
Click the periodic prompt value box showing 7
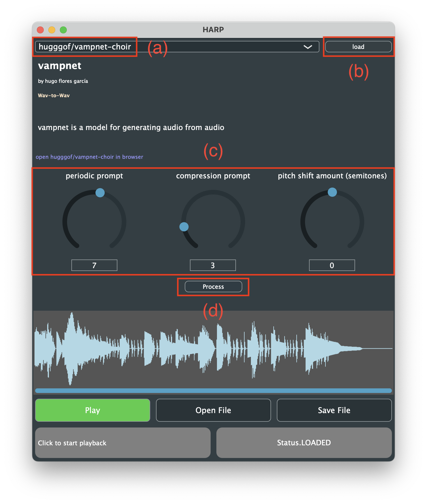point(94,265)
